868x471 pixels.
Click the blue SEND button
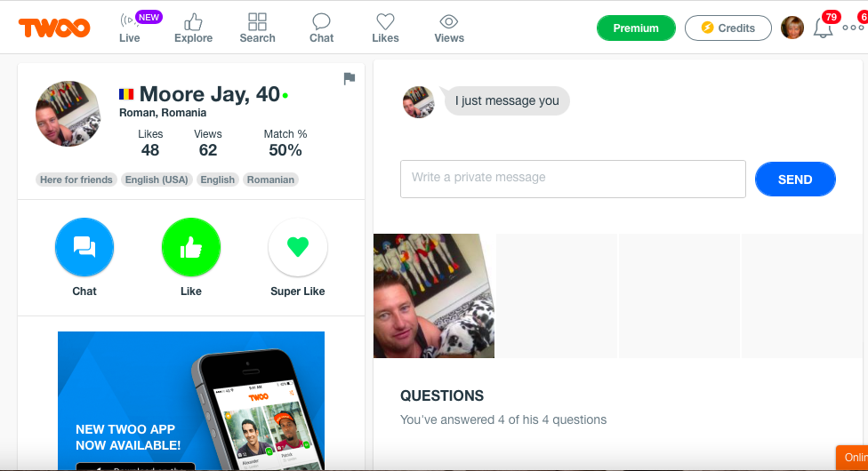pos(795,180)
